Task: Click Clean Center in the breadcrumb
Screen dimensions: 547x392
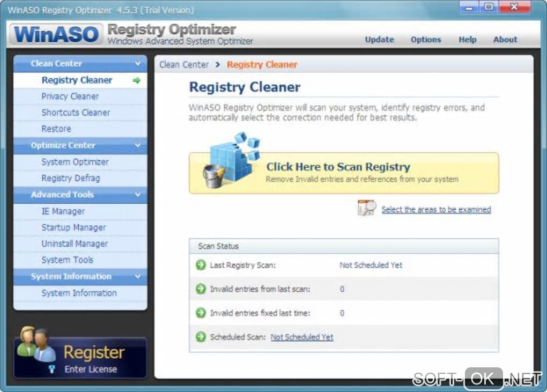Action: coord(184,64)
